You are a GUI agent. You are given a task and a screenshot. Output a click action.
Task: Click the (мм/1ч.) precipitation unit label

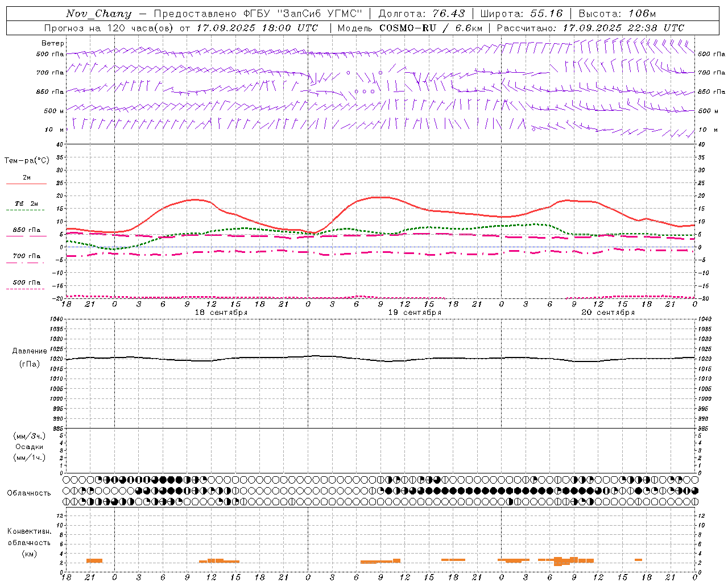pos(30,458)
